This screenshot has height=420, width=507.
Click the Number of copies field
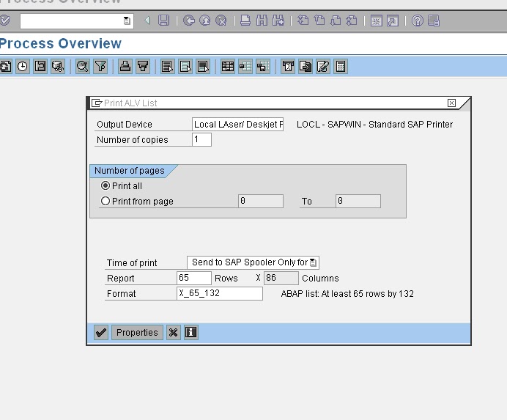[x=201, y=139]
